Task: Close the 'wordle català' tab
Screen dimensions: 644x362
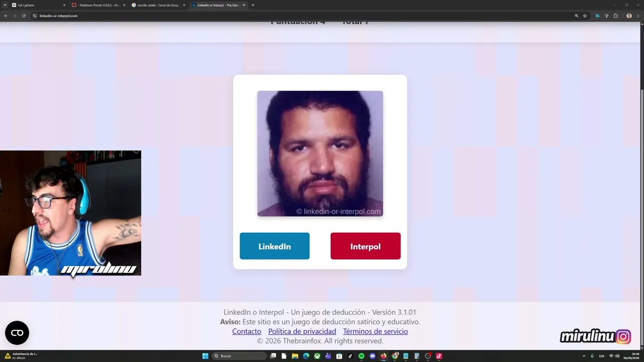Action: click(x=184, y=5)
